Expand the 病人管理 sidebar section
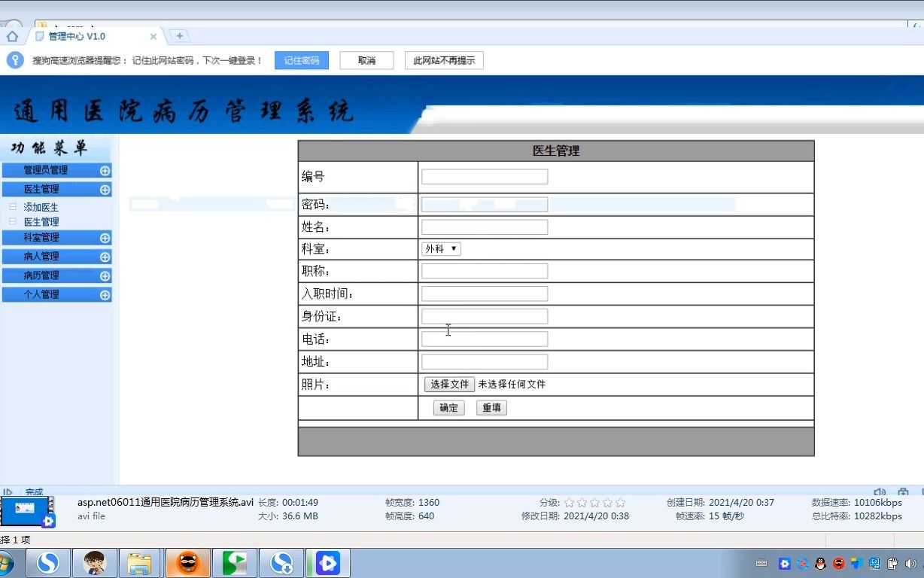The image size is (924, 578). 57,256
